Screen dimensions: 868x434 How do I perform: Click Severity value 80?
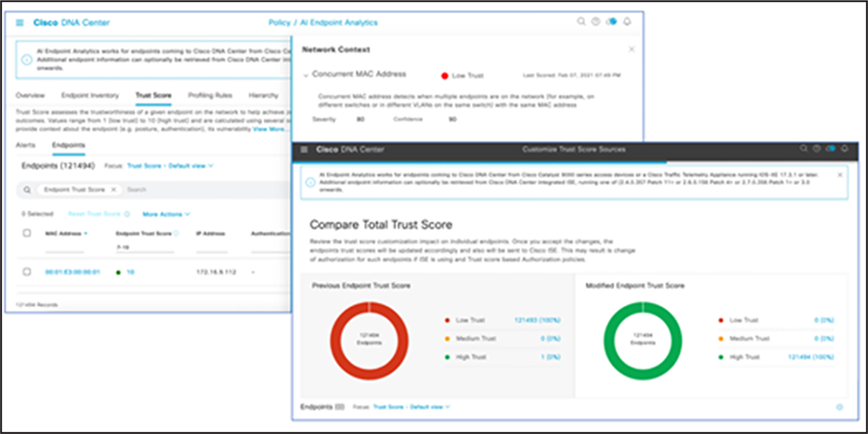pos(361,119)
